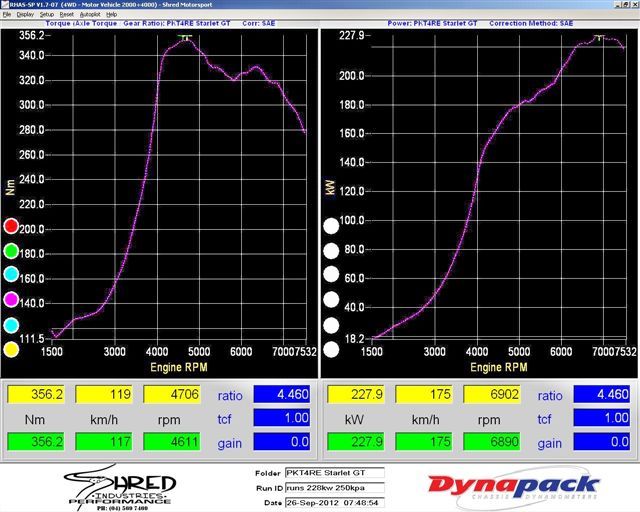Screen dimensions: 640x512
Task: Click the torque ratio value 4.460
Action: click(282, 395)
